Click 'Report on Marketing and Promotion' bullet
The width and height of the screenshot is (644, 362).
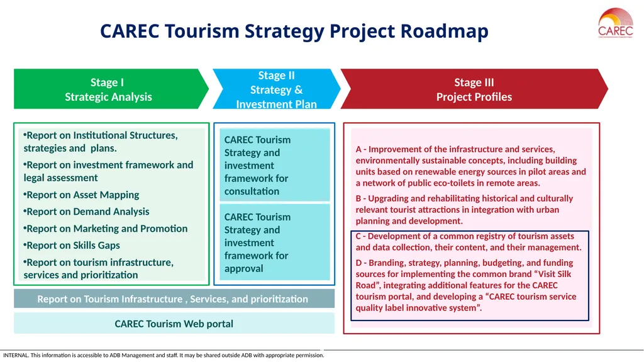(x=105, y=229)
